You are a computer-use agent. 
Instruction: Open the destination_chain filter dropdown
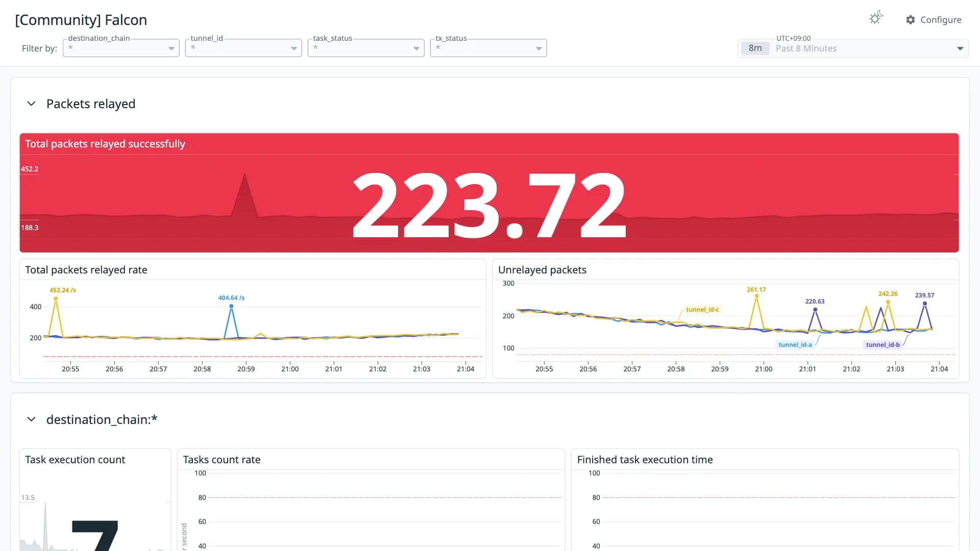coord(121,48)
